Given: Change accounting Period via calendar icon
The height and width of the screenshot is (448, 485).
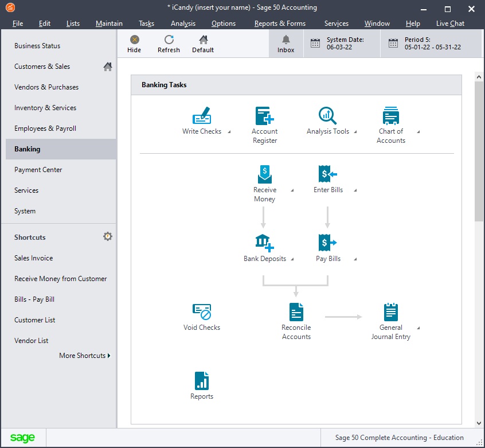Looking at the screenshot, I should click(x=393, y=44).
